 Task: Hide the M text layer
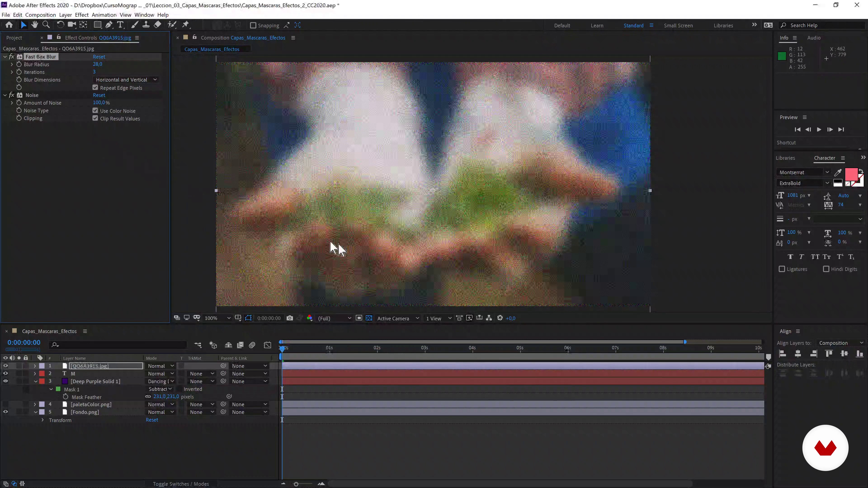pyautogui.click(x=5, y=373)
